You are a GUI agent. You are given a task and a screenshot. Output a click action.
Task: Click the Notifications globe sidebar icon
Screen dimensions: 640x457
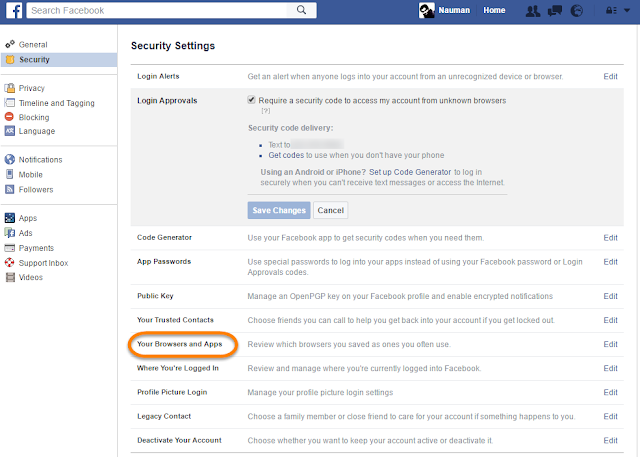pos(10,159)
